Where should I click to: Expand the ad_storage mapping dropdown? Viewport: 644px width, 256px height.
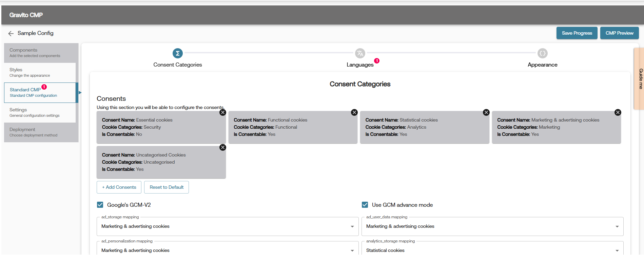pyautogui.click(x=228, y=226)
